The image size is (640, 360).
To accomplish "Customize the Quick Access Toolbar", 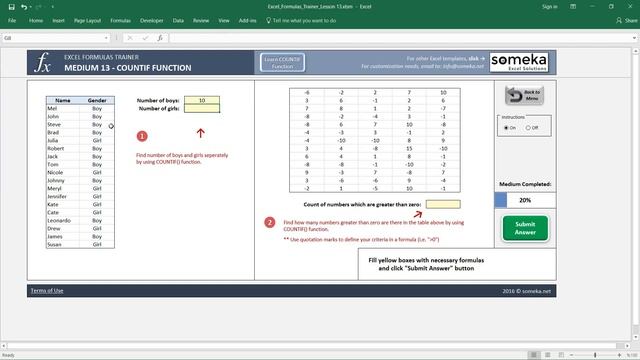I will pyautogui.click(x=53, y=7).
